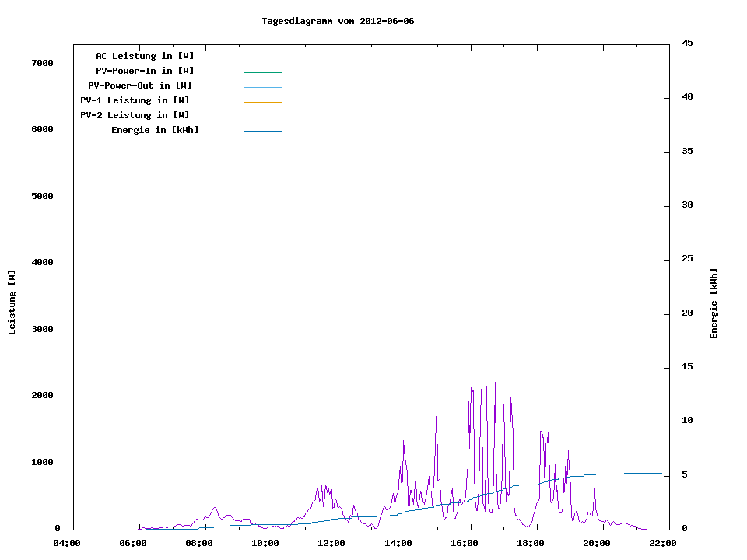Screen dimensions: 747x560
Task: Select the 'PV-2 Leistung in [W]' legend label
Action: coord(135,115)
